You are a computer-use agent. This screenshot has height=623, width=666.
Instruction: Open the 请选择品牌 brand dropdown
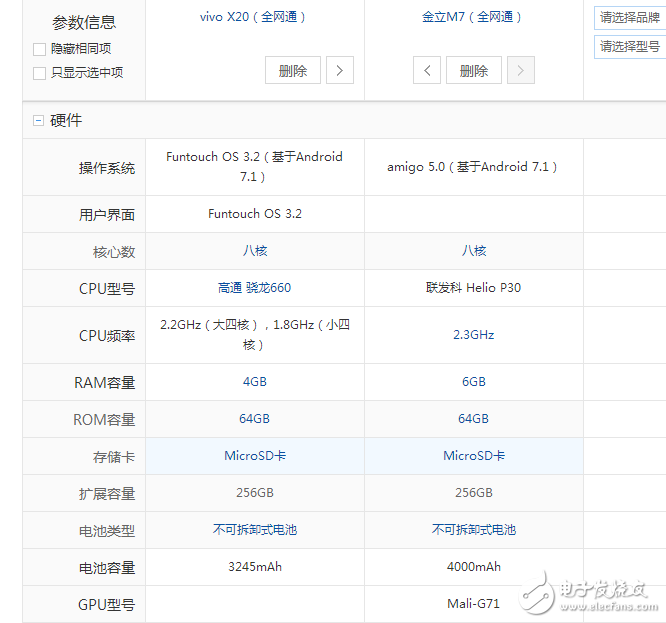click(x=630, y=18)
